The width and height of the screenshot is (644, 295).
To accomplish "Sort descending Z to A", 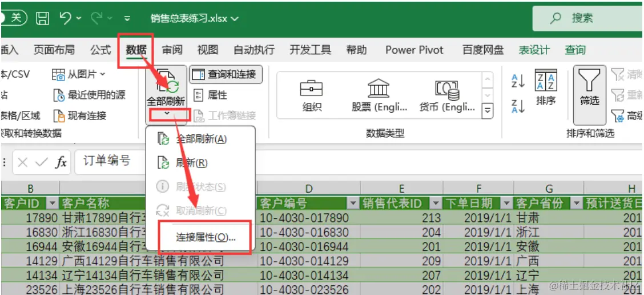I will pos(518,106).
